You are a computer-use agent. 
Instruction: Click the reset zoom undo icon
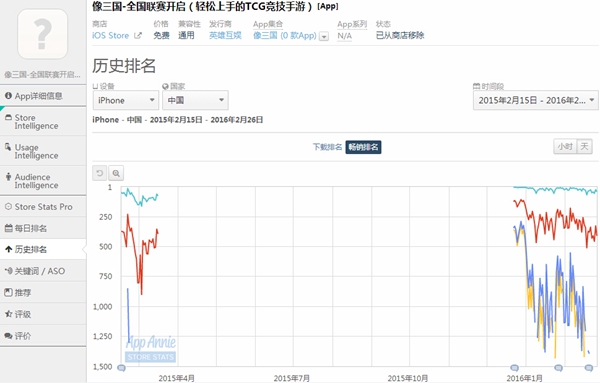pos(100,173)
